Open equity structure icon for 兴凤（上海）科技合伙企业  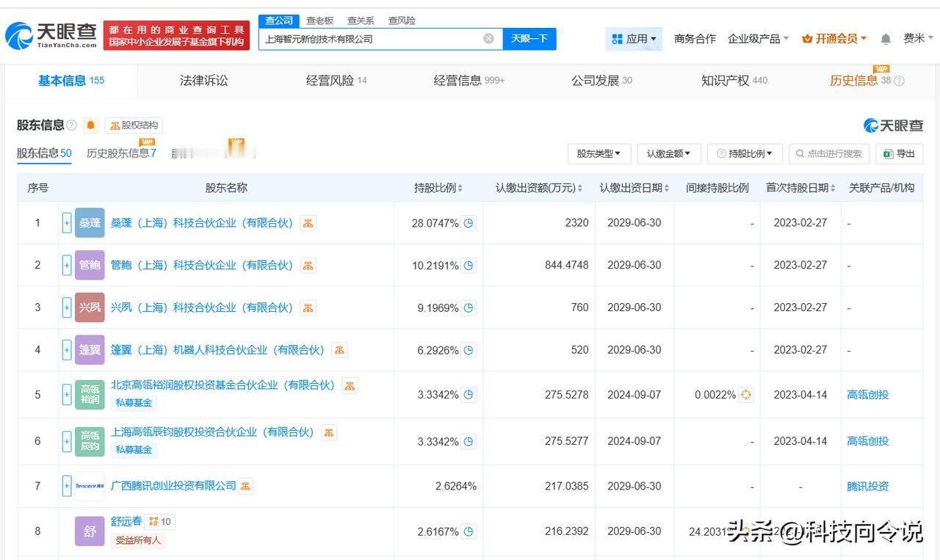(308, 308)
